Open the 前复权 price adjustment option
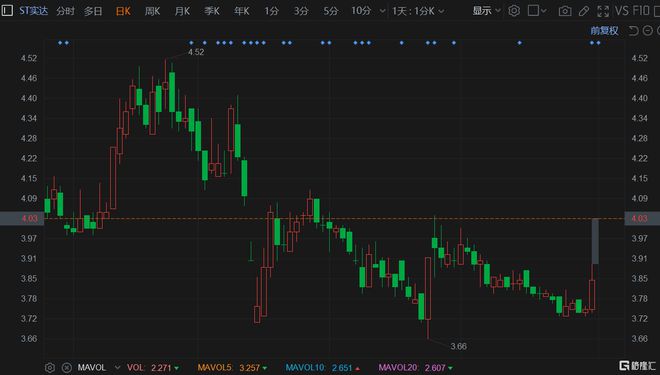This screenshot has height=375, width=660. click(x=604, y=30)
